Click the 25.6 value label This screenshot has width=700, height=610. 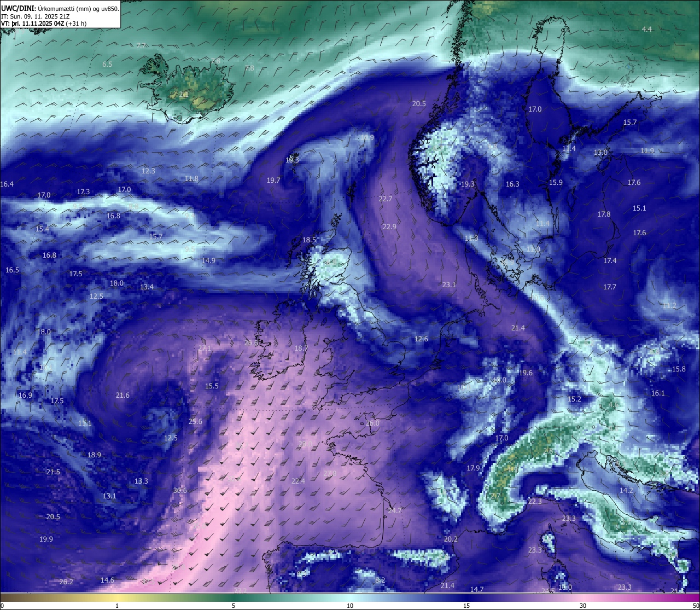(195, 422)
